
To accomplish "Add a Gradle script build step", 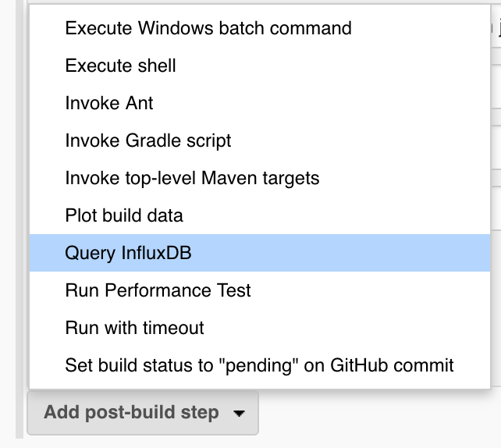I will [x=148, y=140].
